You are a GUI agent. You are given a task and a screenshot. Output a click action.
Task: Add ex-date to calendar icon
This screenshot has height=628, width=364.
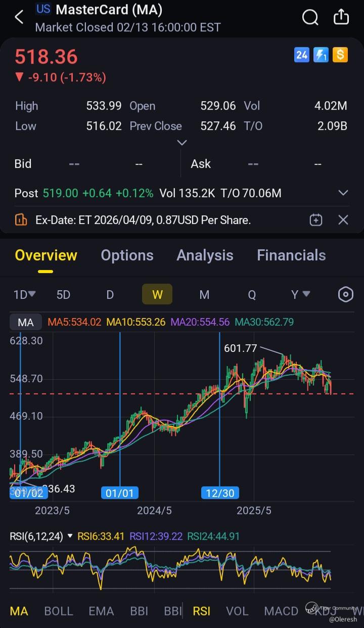point(316,220)
